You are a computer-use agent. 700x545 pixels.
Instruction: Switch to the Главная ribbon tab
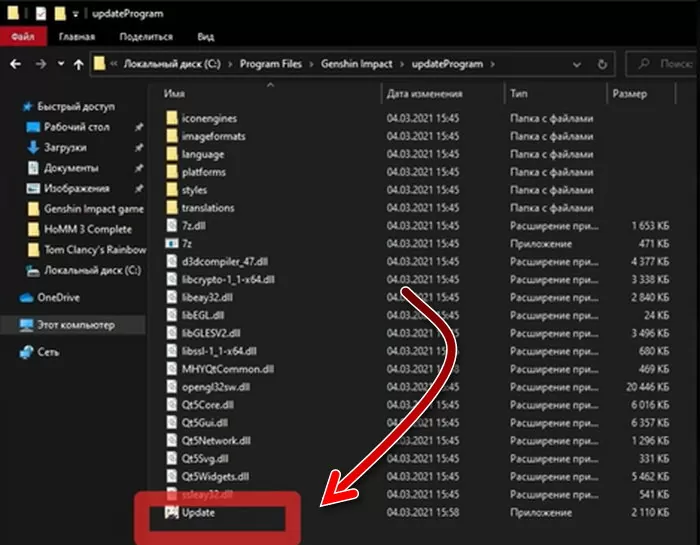(x=77, y=37)
